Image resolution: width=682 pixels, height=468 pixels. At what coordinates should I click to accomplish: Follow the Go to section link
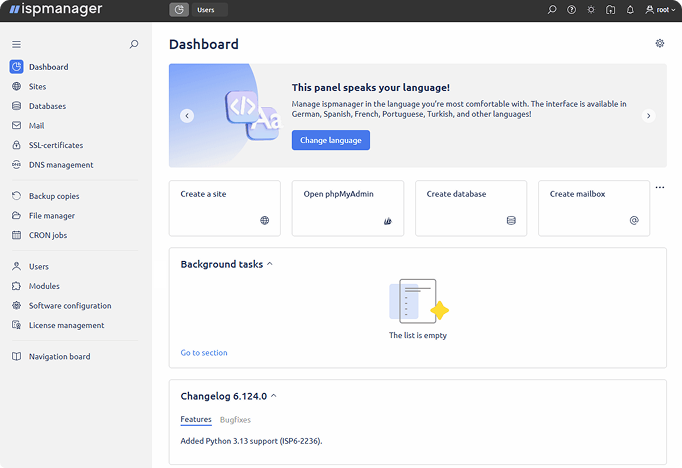(x=203, y=353)
